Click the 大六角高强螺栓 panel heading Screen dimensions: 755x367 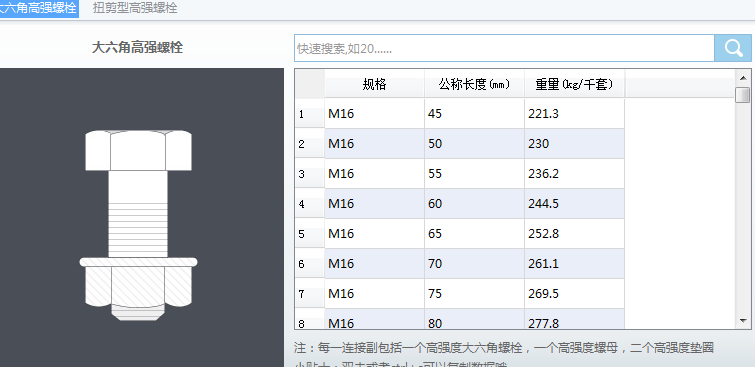pos(137,48)
